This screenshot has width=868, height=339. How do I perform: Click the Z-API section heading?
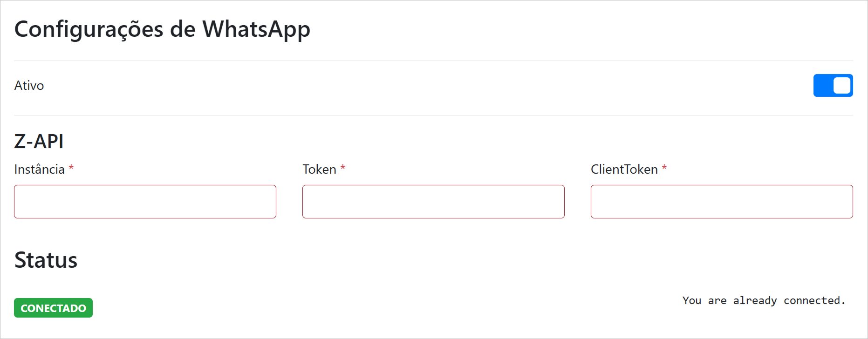[39, 141]
